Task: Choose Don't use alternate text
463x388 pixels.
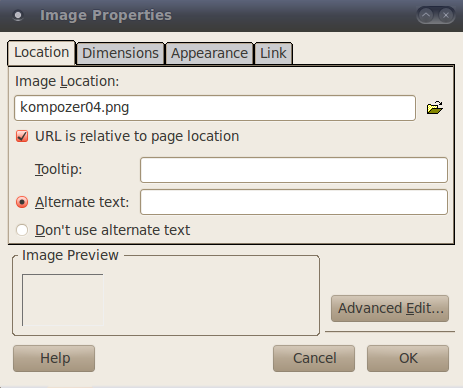Action: point(22,230)
